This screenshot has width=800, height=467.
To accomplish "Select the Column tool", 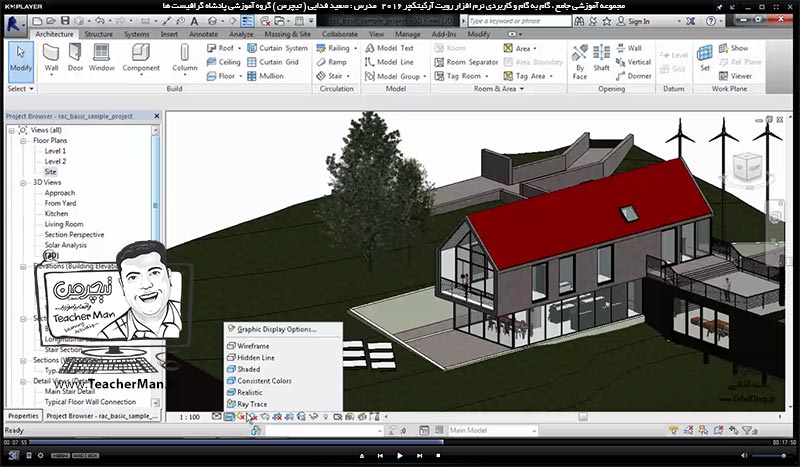I will point(185,59).
